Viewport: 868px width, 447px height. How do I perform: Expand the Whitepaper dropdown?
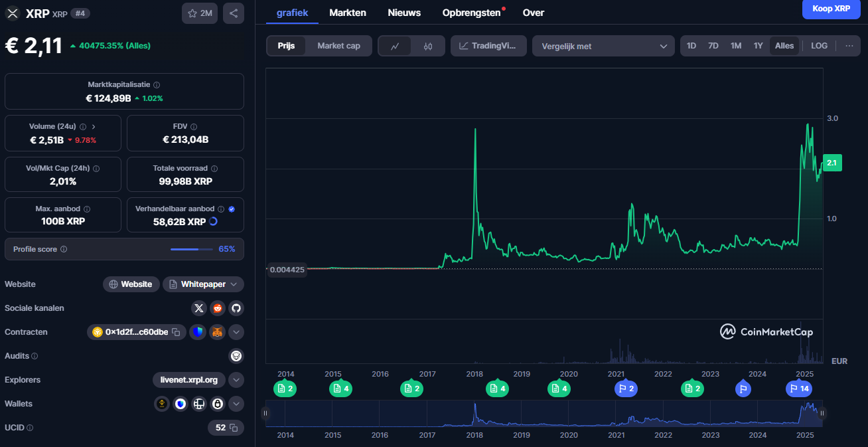[203, 284]
